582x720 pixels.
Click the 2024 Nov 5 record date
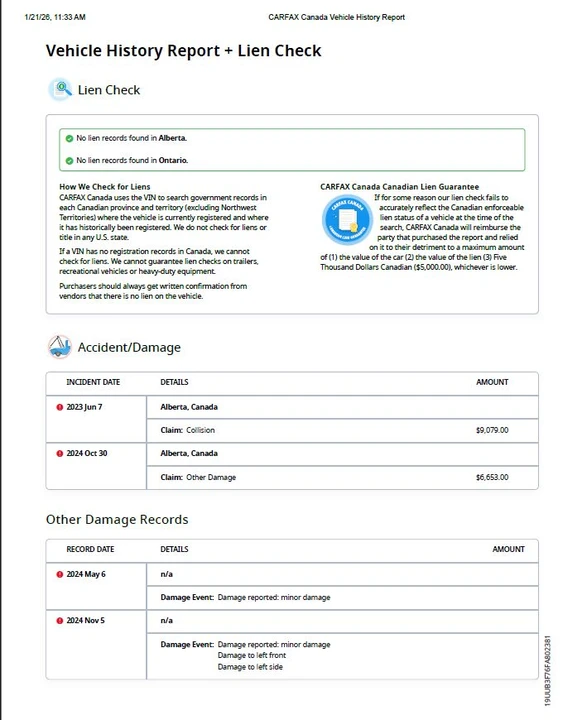[85, 620]
